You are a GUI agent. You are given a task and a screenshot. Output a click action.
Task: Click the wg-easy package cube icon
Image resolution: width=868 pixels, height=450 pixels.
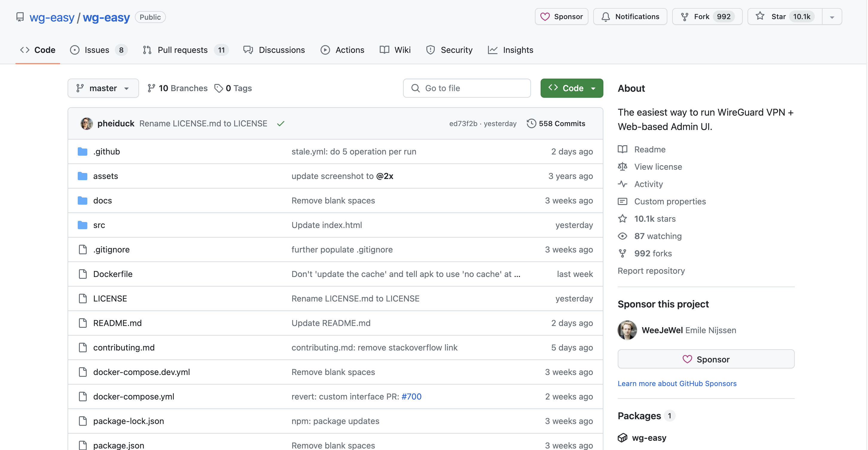coord(622,437)
